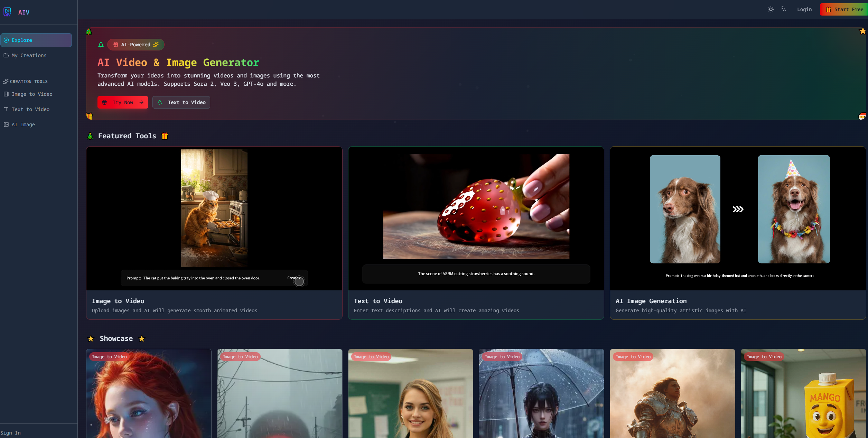Select My Creations in the sidebar
868x438 pixels.
pyautogui.click(x=29, y=55)
